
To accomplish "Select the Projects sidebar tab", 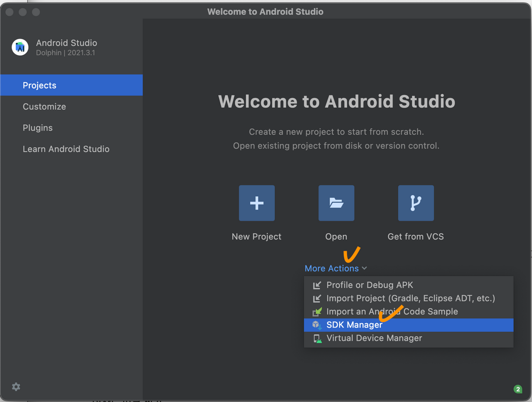I will pyautogui.click(x=71, y=85).
